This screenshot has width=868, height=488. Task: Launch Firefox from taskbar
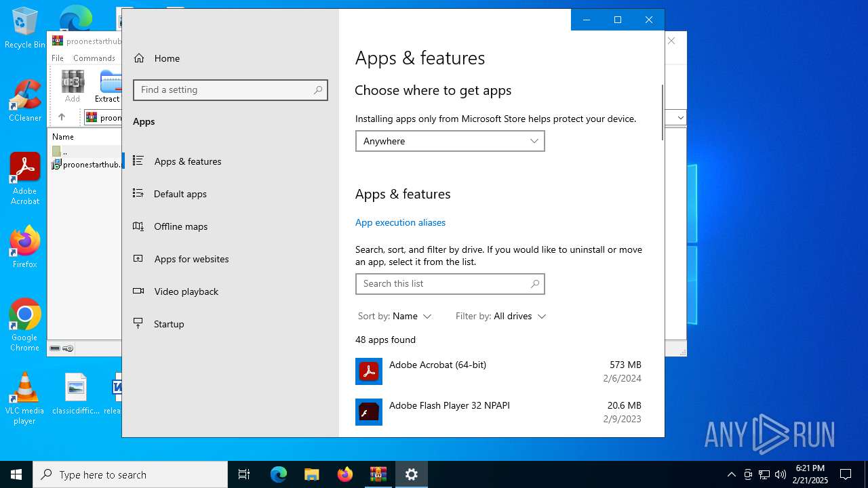coord(345,474)
